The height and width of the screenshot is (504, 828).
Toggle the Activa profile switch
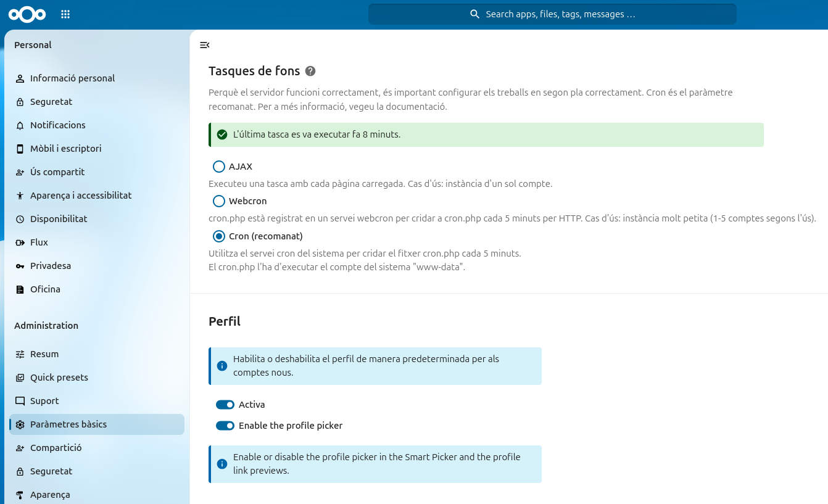tap(225, 405)
